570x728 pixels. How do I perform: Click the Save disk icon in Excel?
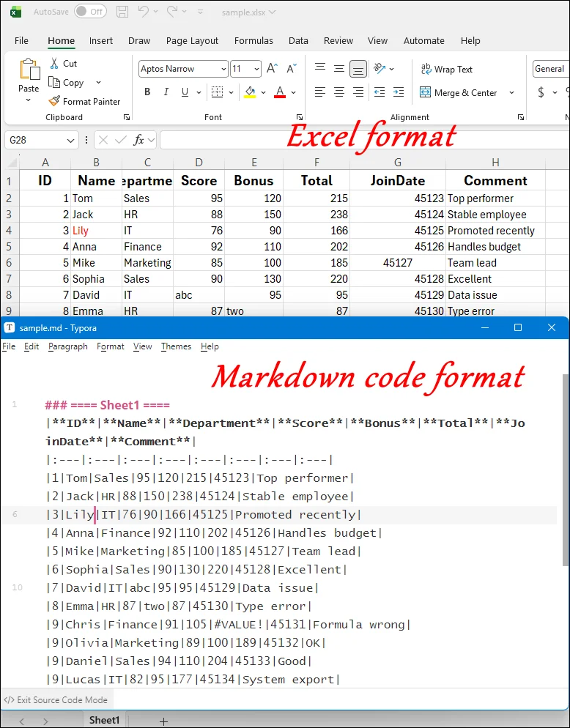click(122, 12)
